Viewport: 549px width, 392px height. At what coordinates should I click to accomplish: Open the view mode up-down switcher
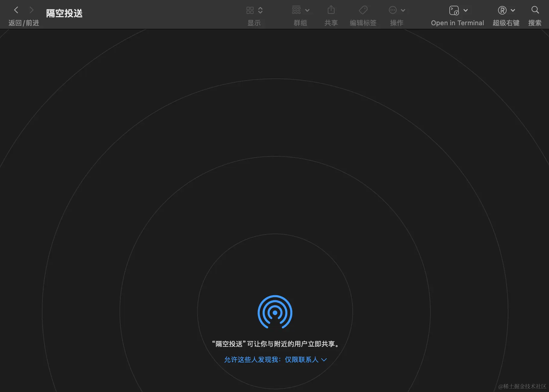click(260, 10)
